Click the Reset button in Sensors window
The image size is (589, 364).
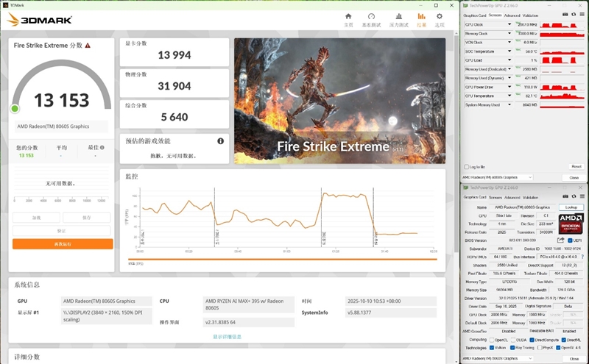pos(572,167)
